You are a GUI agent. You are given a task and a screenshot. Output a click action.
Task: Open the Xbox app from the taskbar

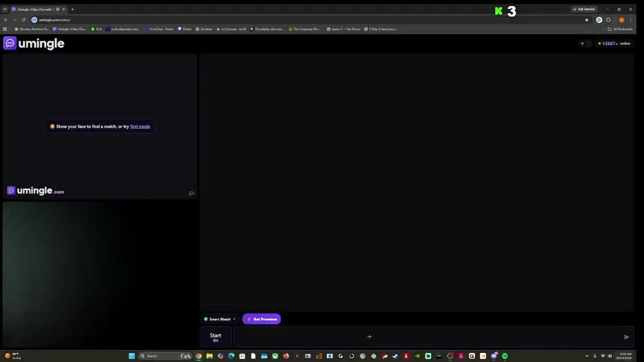(275, 356)
